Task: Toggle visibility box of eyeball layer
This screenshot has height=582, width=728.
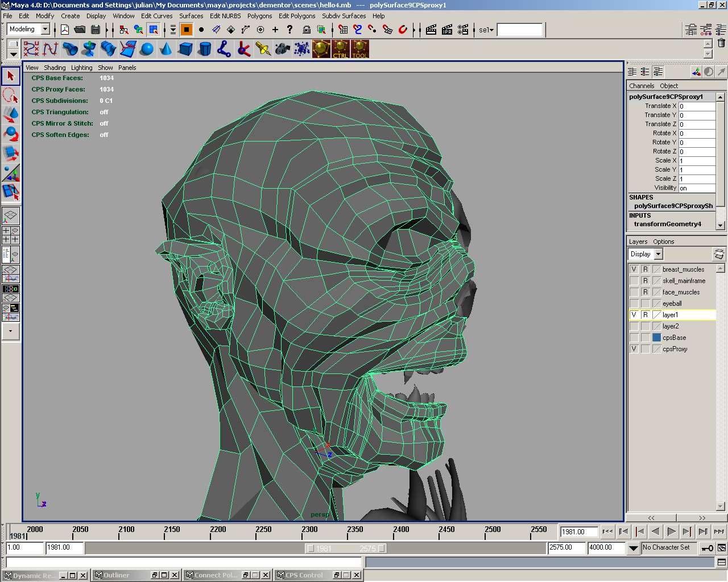Action: click(x=634, y=304)
